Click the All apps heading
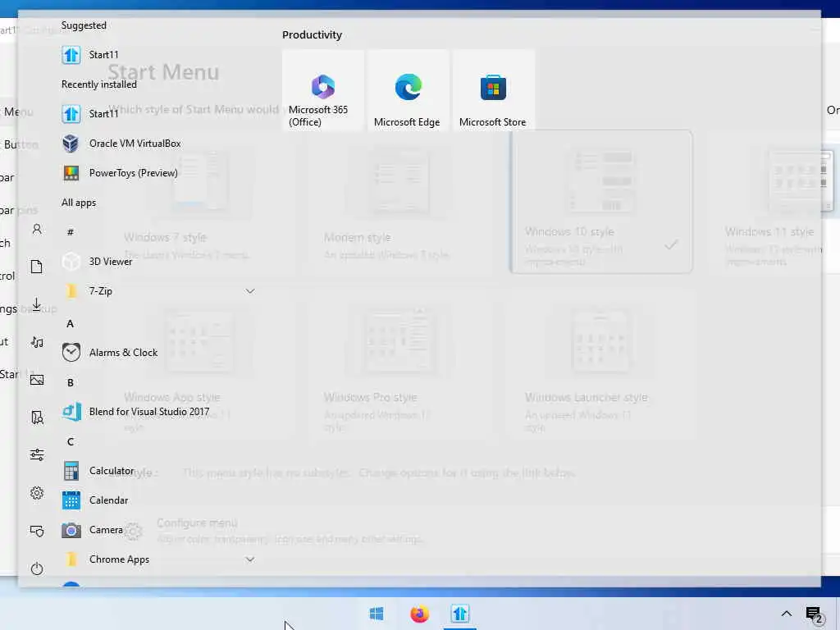Screen dimensions: 840x630 79,203
